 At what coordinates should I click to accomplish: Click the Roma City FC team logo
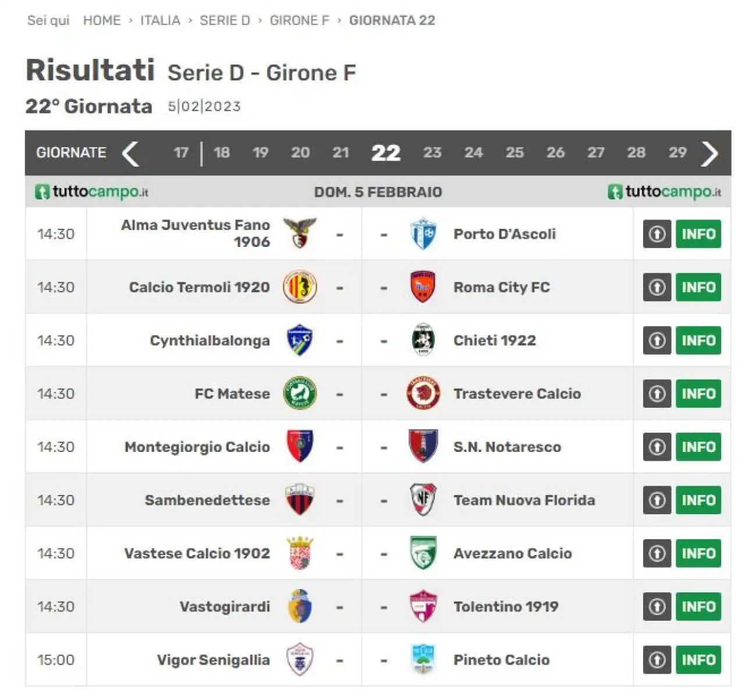[x=423, y=287]
